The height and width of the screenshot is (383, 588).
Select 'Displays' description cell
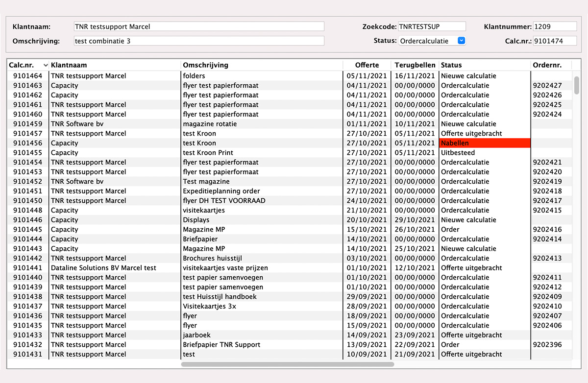point(196,220)
